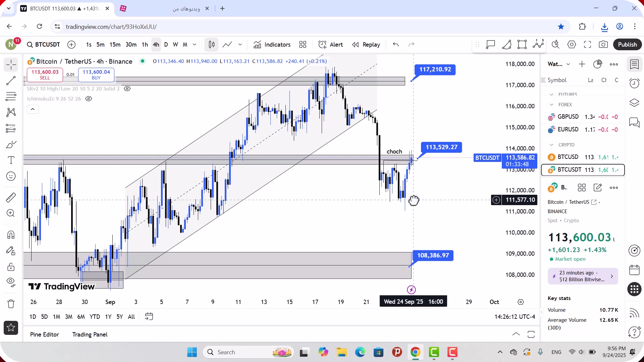Open the watchlist name dropdown
This screenshot has width=644, height=362.
pyautogui.click(x=559, y=64)
